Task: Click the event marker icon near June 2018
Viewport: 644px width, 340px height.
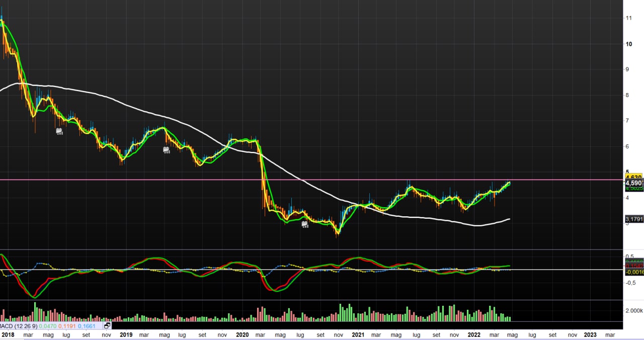Action: [59, 131]
